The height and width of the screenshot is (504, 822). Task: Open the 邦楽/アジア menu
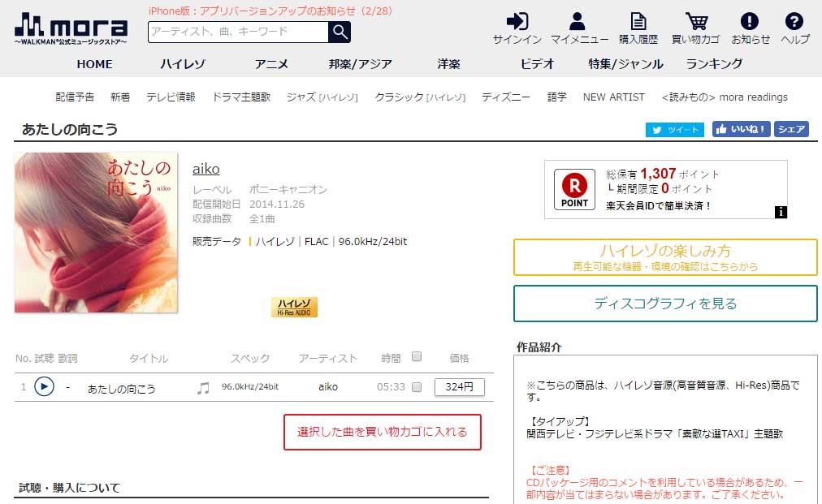360,64
